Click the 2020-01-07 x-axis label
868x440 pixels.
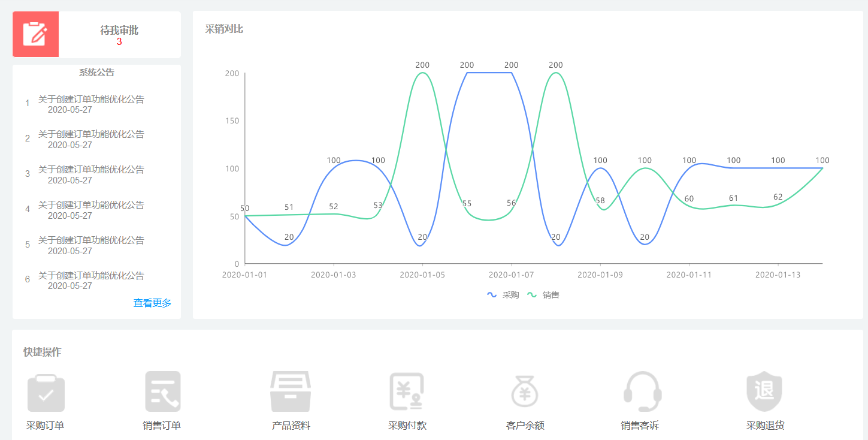(511, 275)
